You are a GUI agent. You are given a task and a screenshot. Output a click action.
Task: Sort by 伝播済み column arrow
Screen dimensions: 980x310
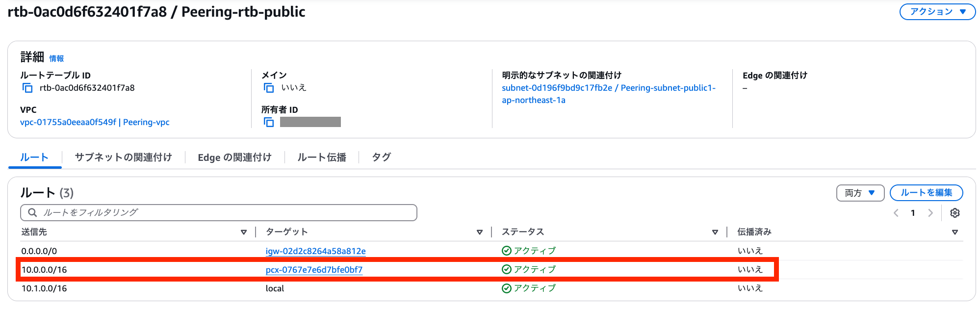coord(955,232)
